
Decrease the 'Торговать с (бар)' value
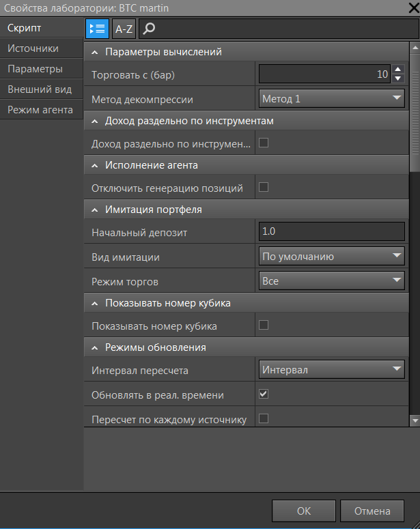pos(399,78)
